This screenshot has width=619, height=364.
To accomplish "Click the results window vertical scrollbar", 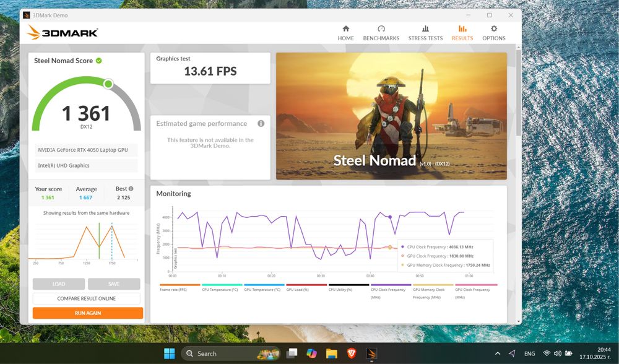I will tap(518, 92).
